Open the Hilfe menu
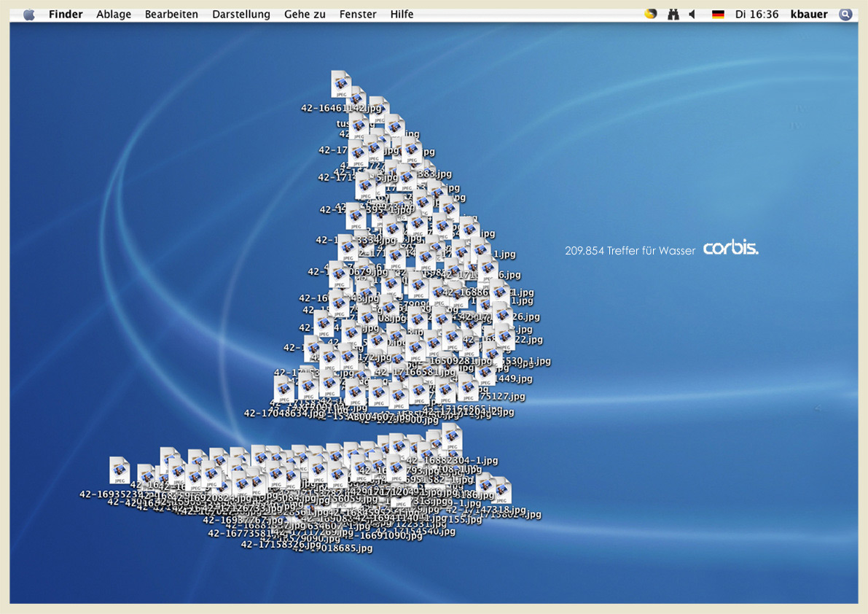The width and height of the screenshot is (868, 614). tap(402, 15)
